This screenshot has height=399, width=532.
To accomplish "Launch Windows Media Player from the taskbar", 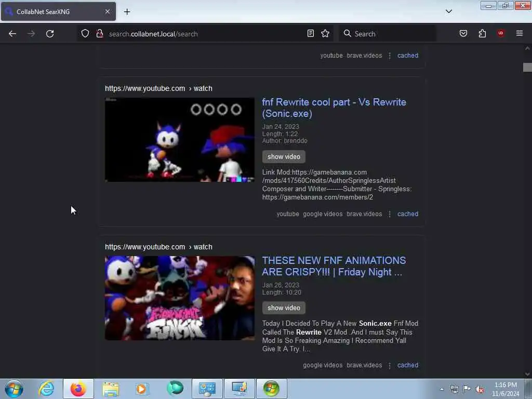I will point(142,389).
